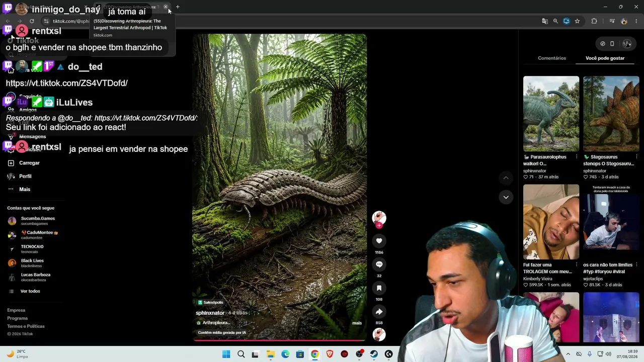Open the spinning sound disc avatar
644x362 pixels.
pos(379,334)
